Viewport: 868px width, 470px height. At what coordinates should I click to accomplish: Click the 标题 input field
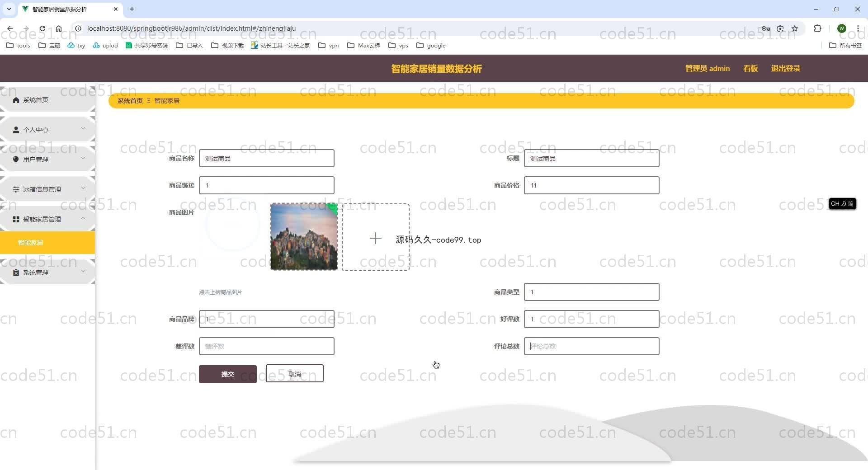tap(591, 158)
